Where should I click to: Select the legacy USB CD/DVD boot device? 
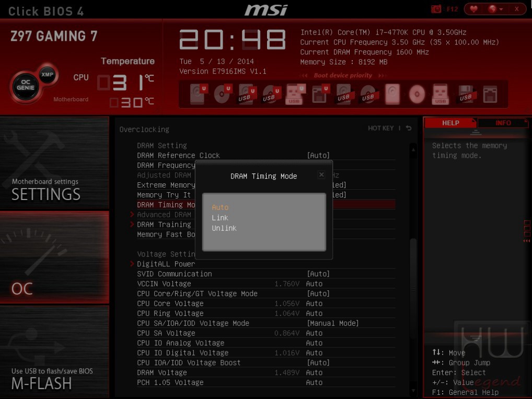[368, 94]
